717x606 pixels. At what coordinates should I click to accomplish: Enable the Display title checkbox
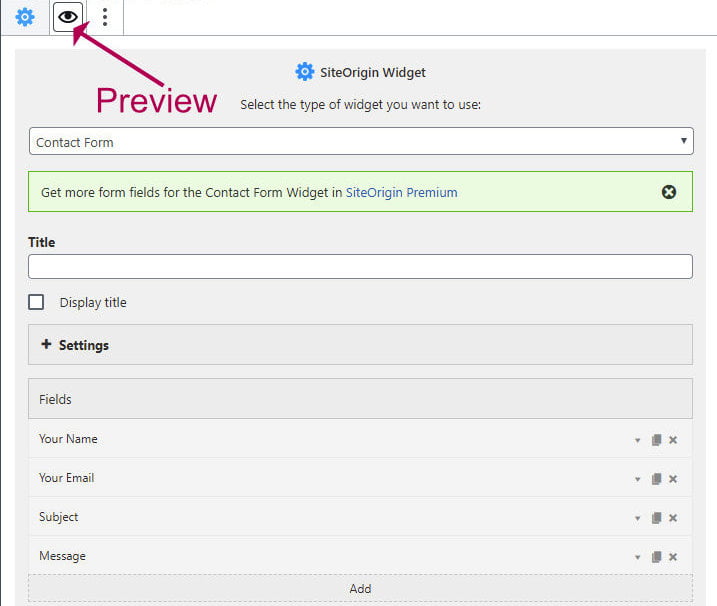point(36,302)
